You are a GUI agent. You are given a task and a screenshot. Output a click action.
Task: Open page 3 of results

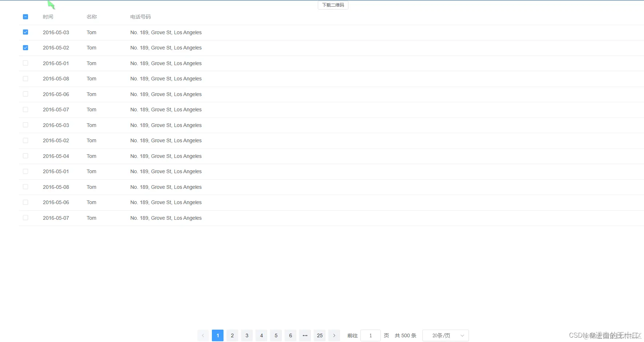click(x=247, y=335)
